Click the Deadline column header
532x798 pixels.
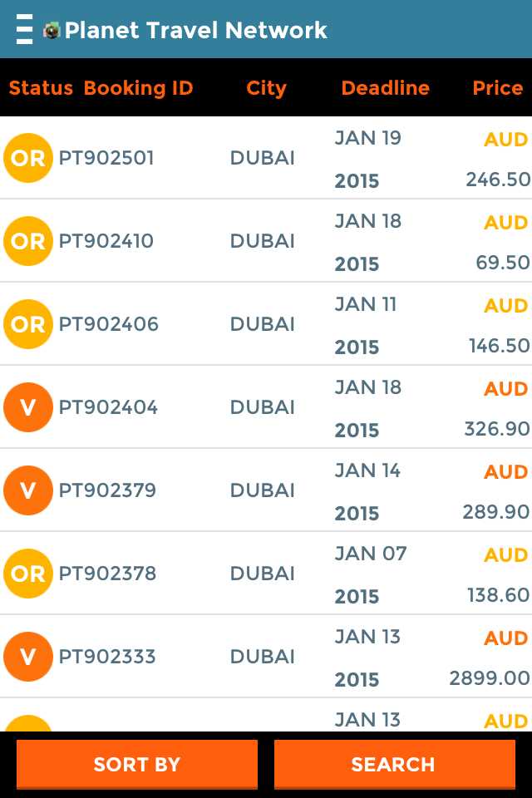385,88
